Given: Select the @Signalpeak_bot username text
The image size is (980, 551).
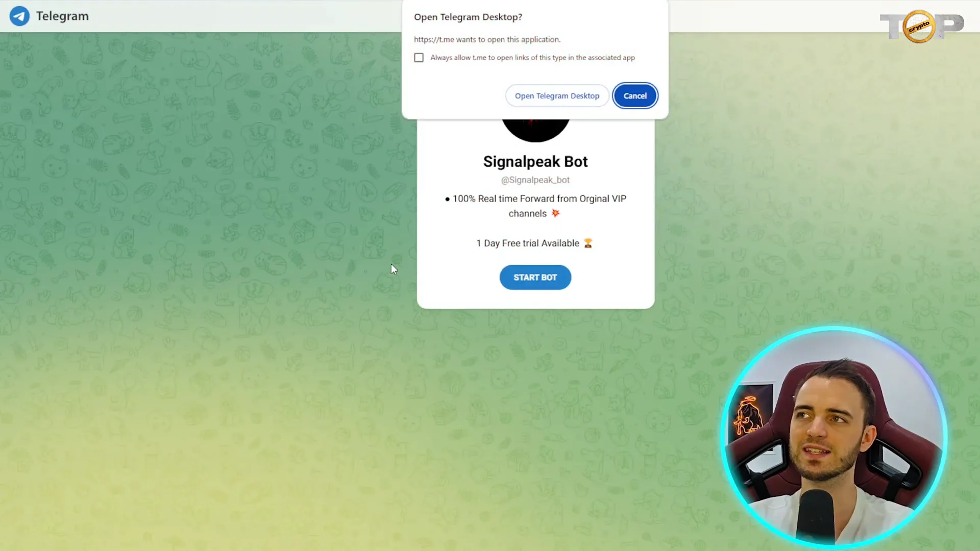Looking at the screenshot, I should [x=535, y=180].
